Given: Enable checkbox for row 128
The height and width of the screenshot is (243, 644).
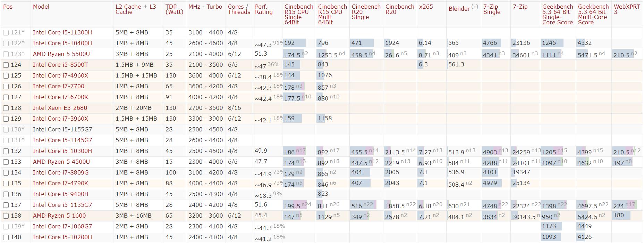Looking at the screenshot, I should pos(6,108).
